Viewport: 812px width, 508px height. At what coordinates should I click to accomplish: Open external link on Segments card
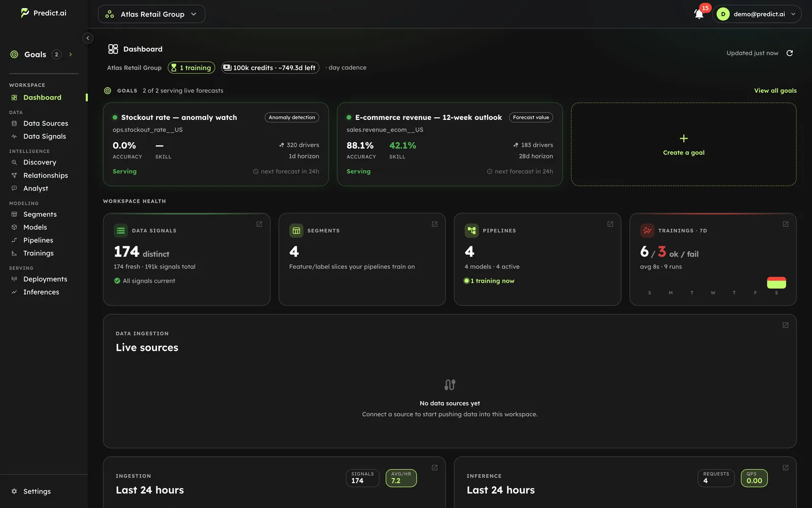tap(435, 224)
